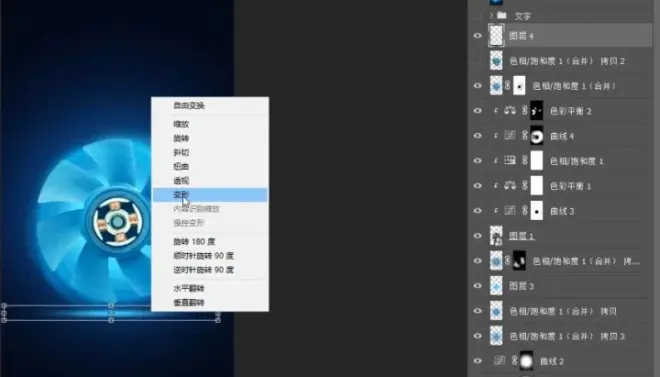Hide the 图层 3 layer
The image size is (660, 377).
coord(477,286)
